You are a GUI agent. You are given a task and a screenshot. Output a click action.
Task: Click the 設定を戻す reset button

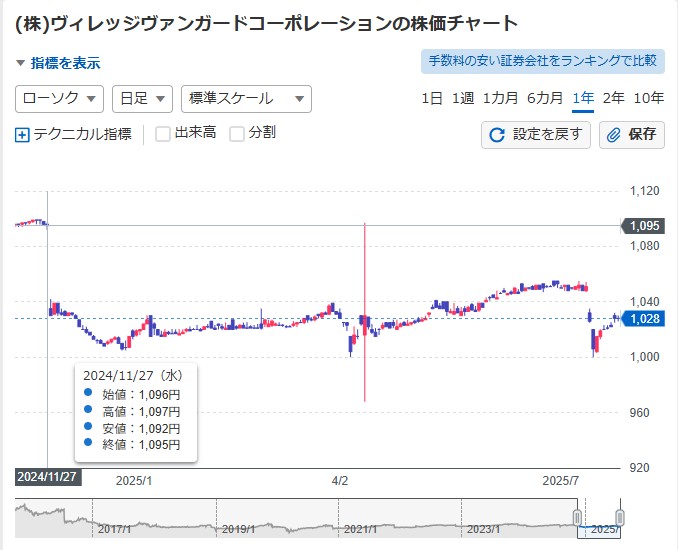point(536,135)
